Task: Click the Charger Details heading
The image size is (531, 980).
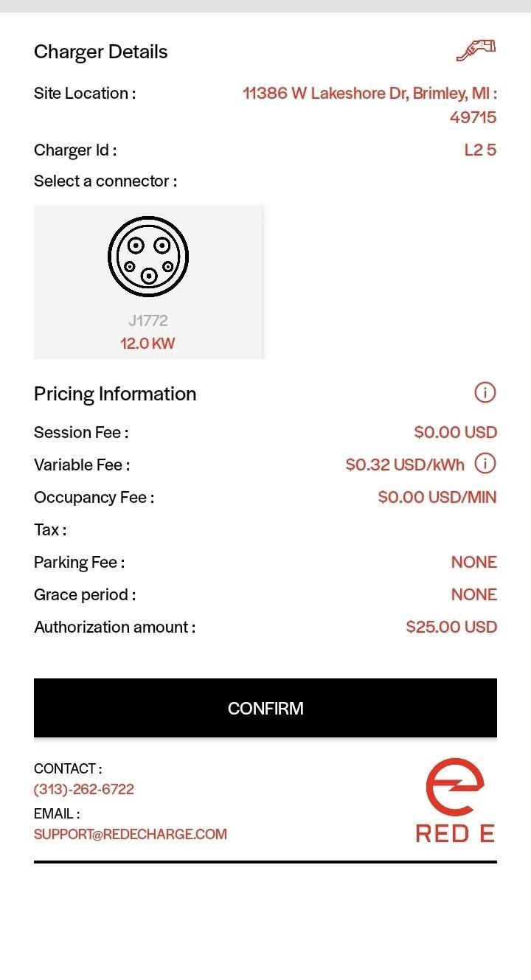Action: click(101, 52)
